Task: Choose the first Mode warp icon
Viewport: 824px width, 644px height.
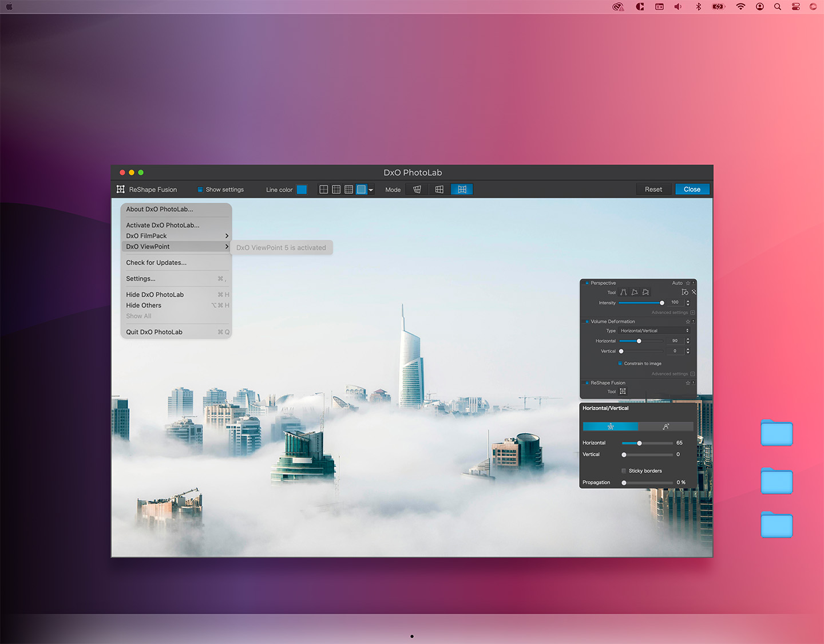Action: pos(417,189)
